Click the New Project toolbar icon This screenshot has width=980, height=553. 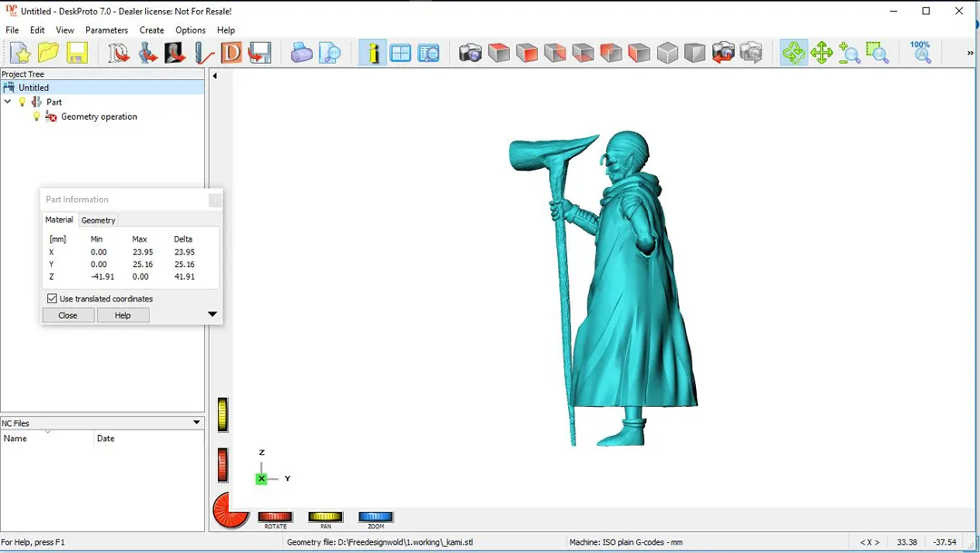[20, 53]
